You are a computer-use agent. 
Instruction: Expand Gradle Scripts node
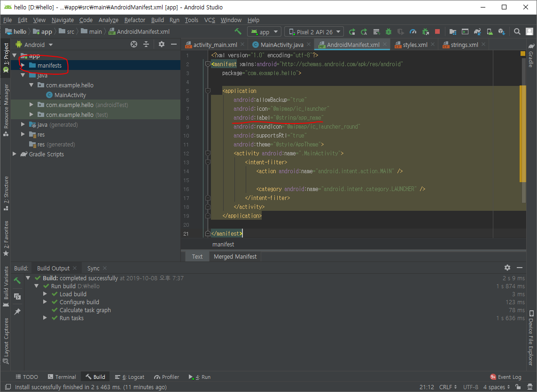point(15,154)
